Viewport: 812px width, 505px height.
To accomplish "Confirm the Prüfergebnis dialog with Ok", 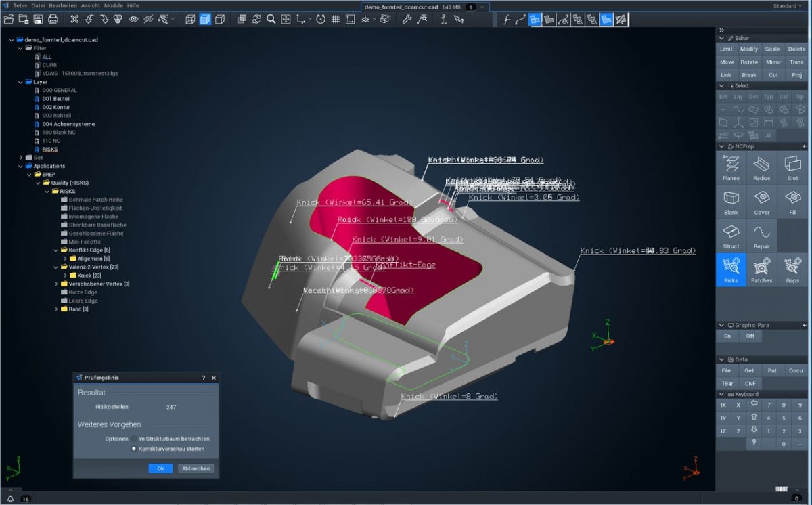I will point(161,468).
